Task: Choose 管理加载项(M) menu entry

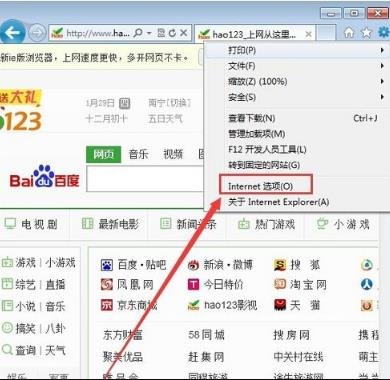Action: (298, 134)
